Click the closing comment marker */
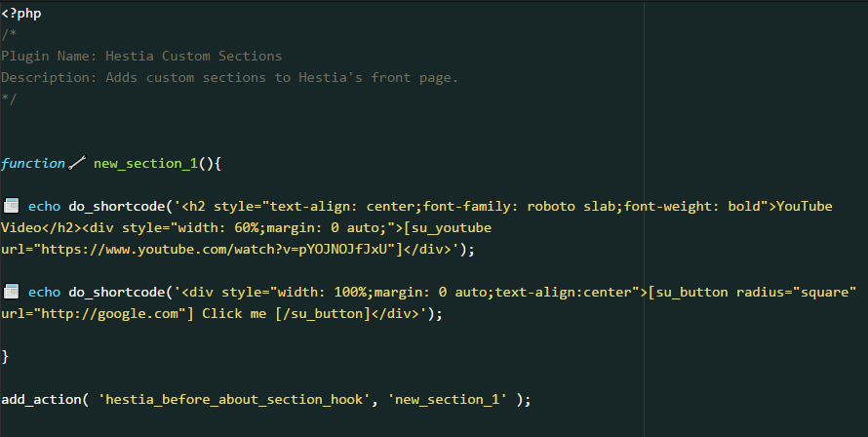 9,99
